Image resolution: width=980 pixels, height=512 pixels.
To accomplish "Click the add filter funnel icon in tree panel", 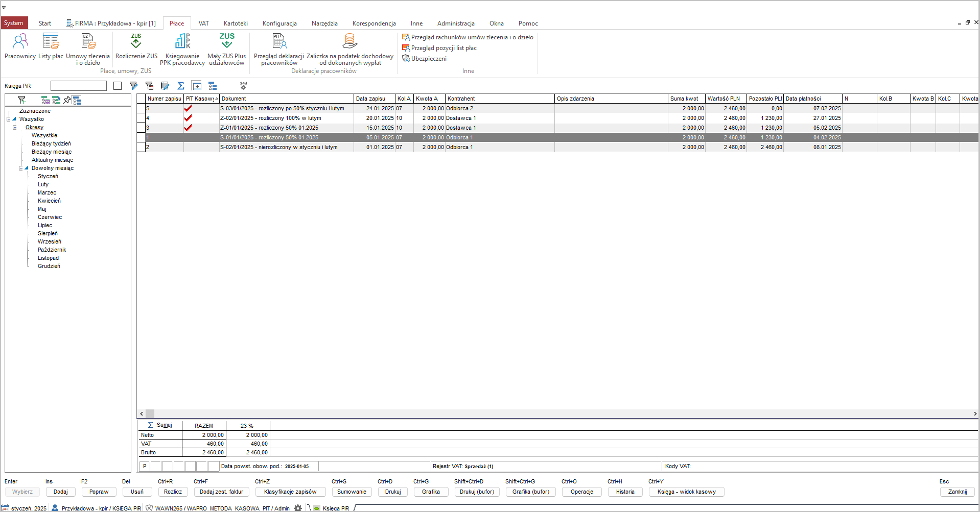I will pyautogui.click(x=22, y=100).
